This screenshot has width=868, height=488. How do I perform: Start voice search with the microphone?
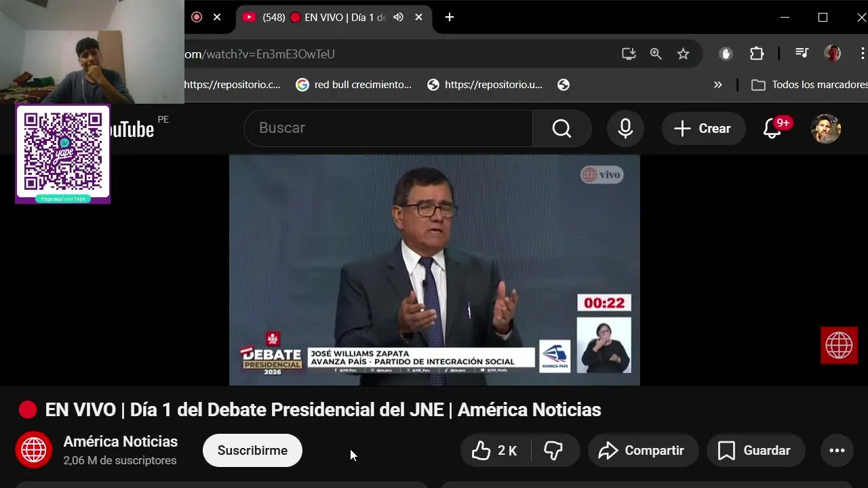[625, 128]
